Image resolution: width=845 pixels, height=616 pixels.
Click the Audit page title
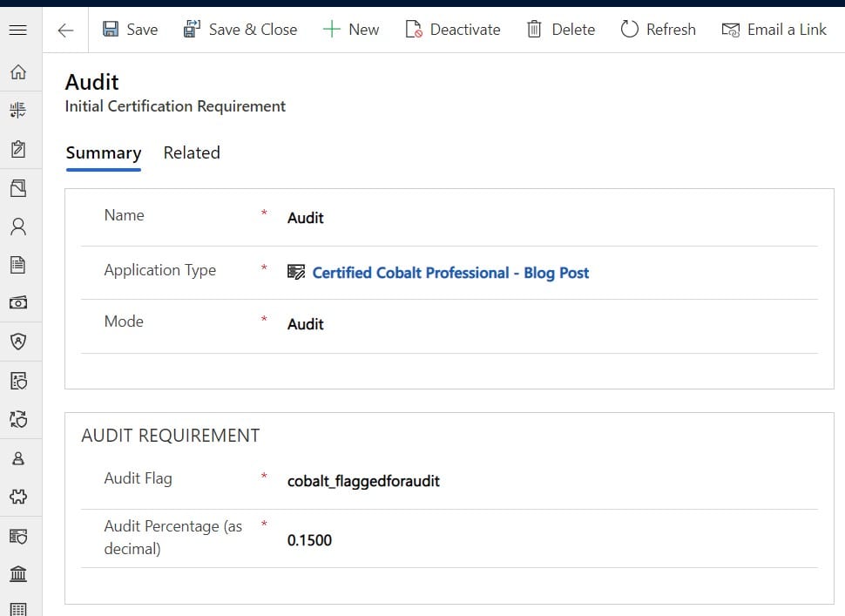(x=92, y=83)
